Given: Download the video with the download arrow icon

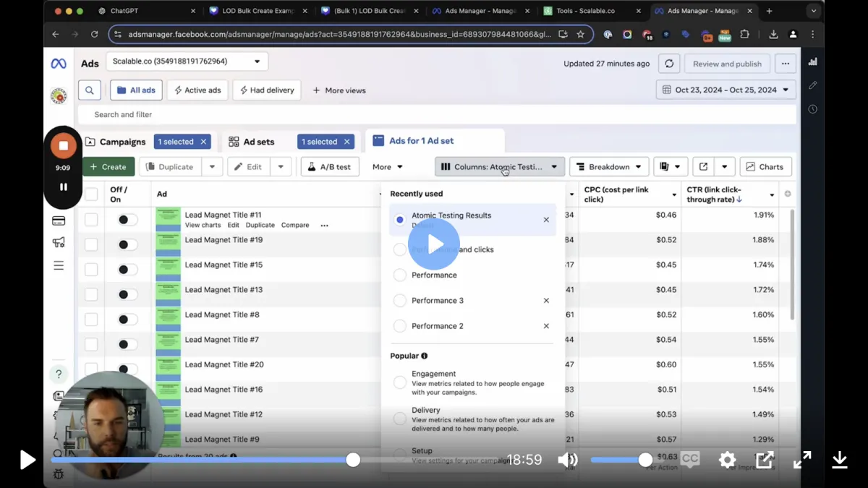Looking at the screenshot, I should tap(839, 460).
